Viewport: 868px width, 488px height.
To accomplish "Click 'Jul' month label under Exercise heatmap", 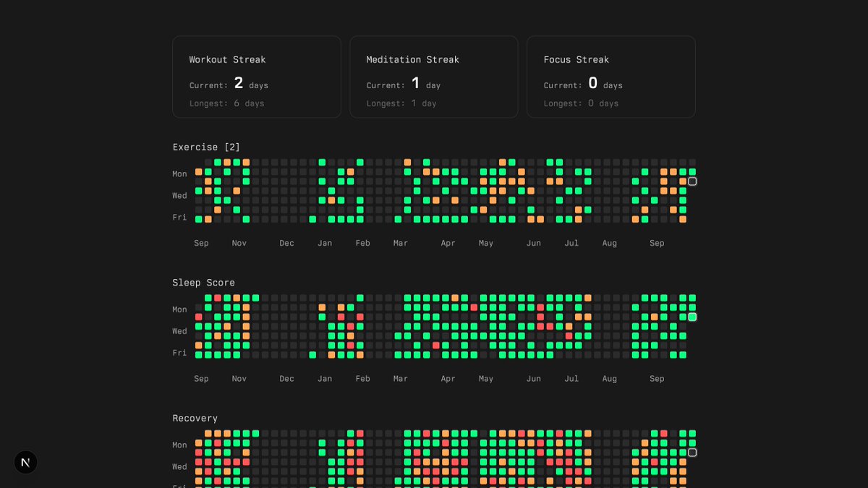I will tap(571, 243).
